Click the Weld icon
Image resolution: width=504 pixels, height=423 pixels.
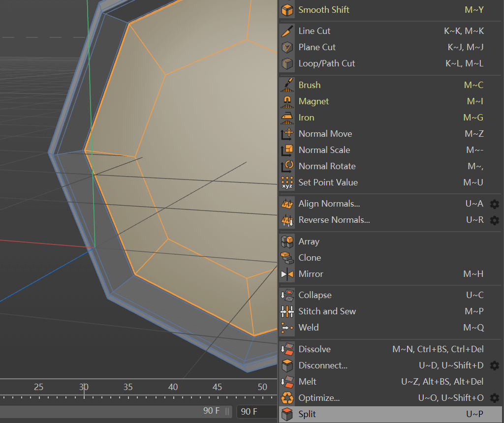click(x=287, y=328)
